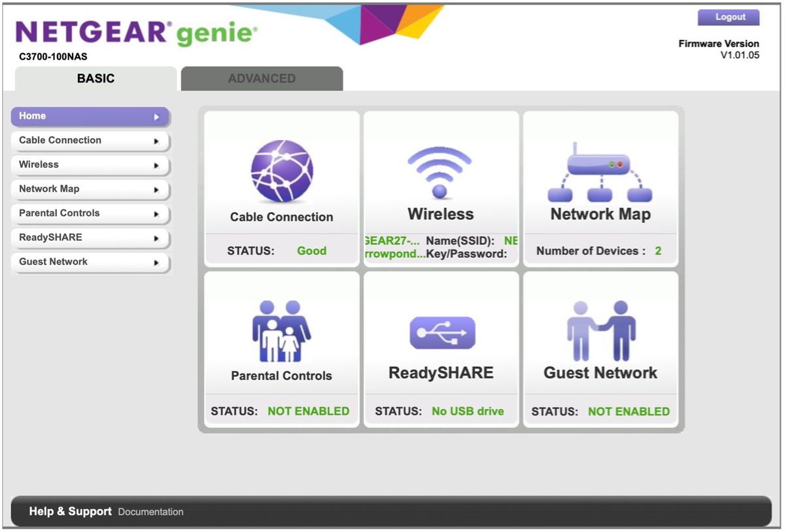Image resolution: width=785 pixels, height=532 pixels.
Task: Open Wireless settings via the Wi-Fi icon
Action: tap(440, 169)
